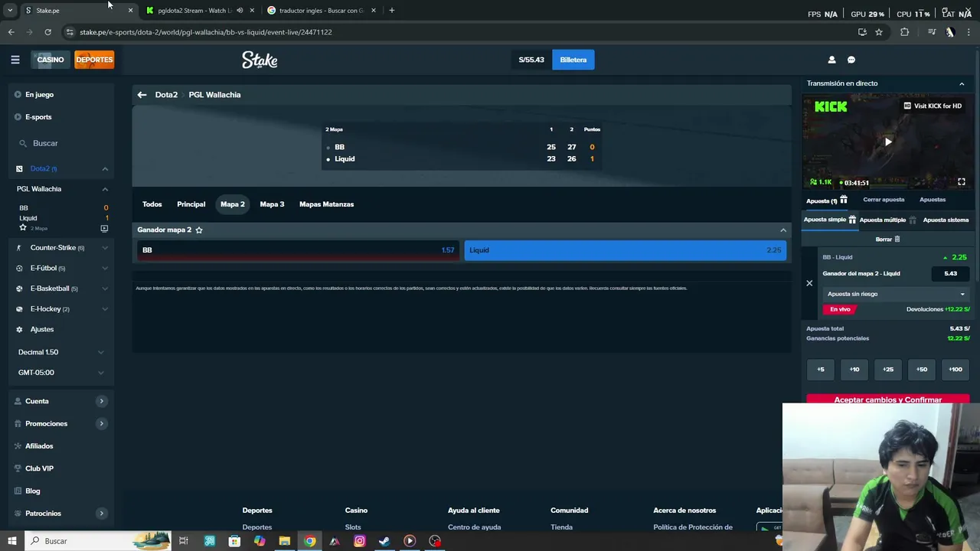The height and width of the screenshot is (551, 980).
Task: Collapse the PGL Wallachia section
Action: pyautogui.click(x=105, y=189)
